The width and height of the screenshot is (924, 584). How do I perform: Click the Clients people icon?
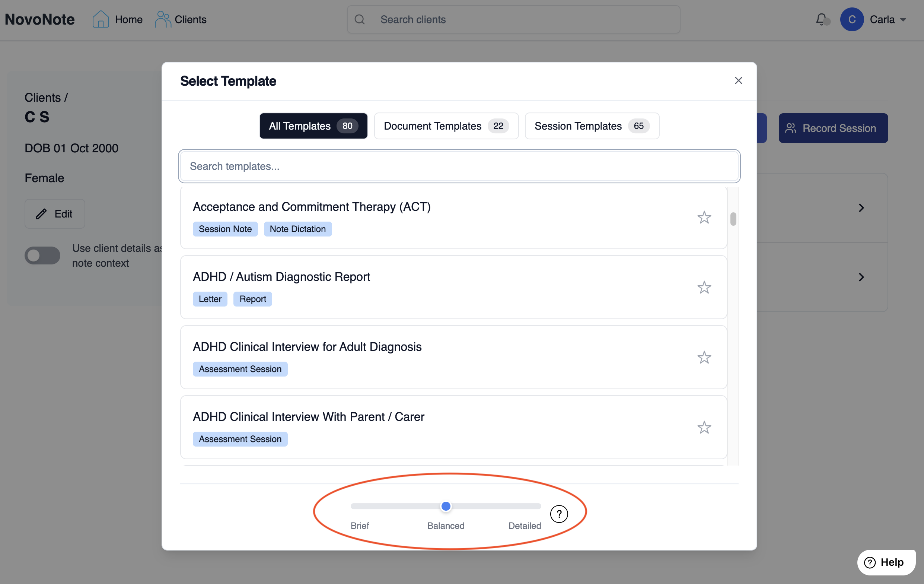(163, 19)
